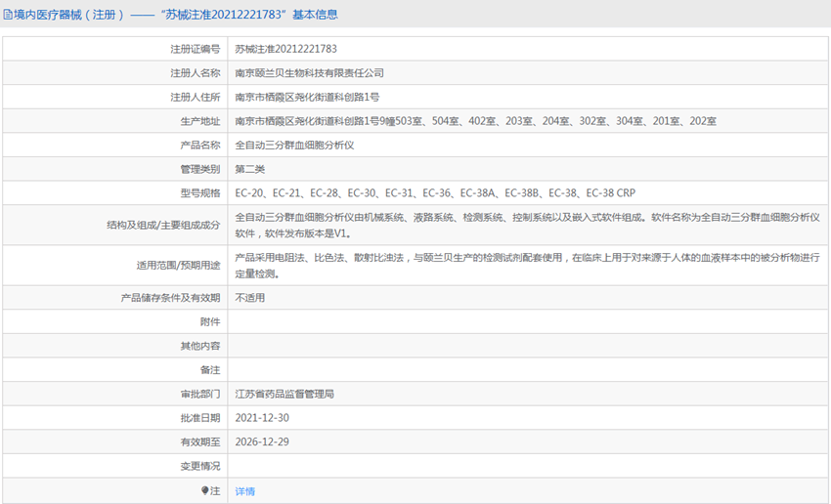Viewport: 831px width, 504px height.
Task: Click the intended use description text
Action: click(x=526, y=266)
